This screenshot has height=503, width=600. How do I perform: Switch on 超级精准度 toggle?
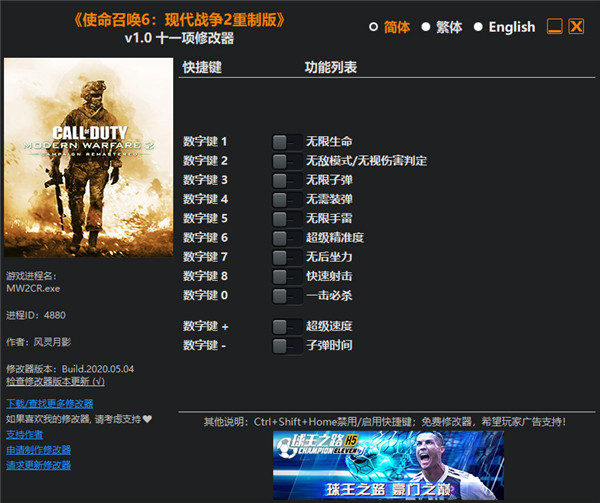pos(286,237)
